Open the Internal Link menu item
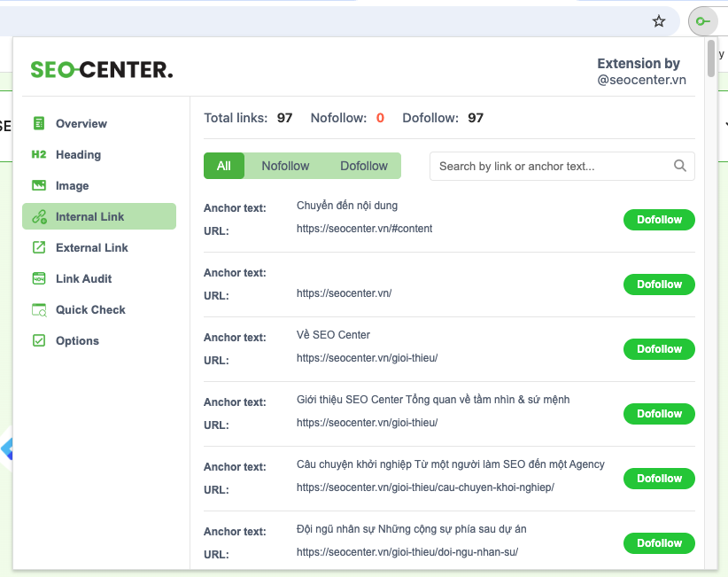Image resolution: width=728 pixels, height=577 pixels. coord(89,216)
